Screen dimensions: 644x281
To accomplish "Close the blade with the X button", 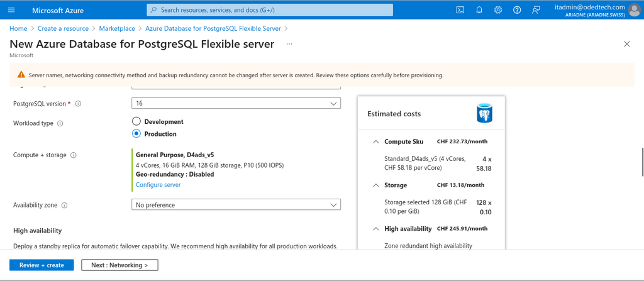I will [627, 44].
